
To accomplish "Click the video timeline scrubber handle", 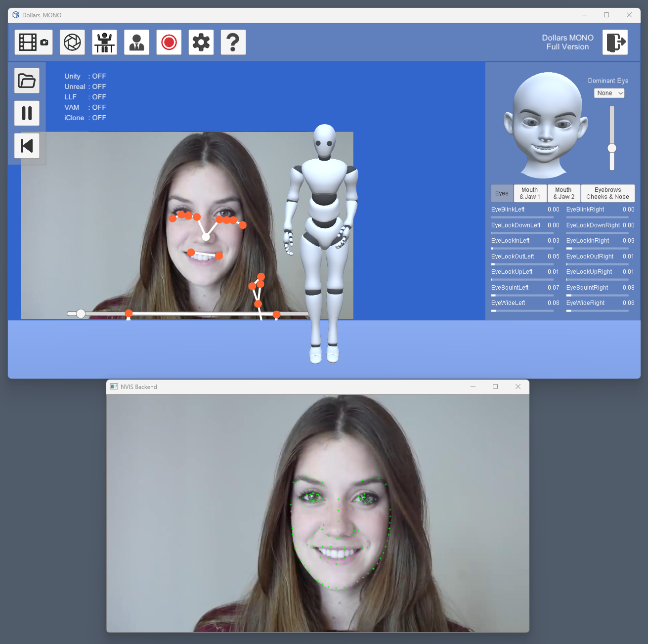I will (81, 313).
